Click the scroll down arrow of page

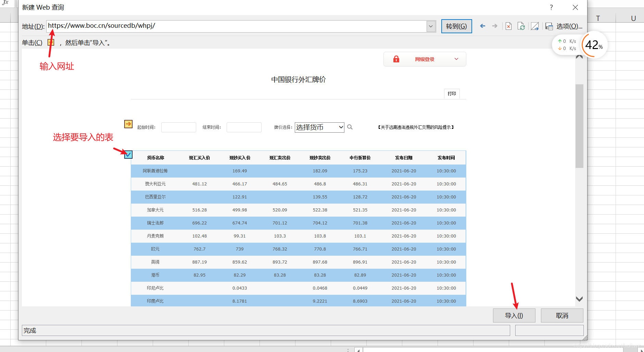tap(579, 299)
